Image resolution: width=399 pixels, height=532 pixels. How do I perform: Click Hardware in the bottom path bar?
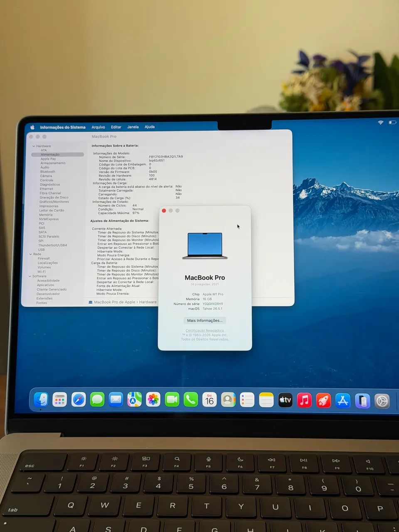[148, 302]
